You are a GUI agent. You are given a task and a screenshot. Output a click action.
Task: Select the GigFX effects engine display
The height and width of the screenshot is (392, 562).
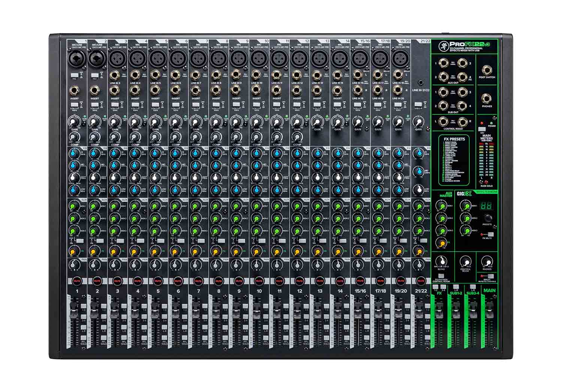click(486, 206)
